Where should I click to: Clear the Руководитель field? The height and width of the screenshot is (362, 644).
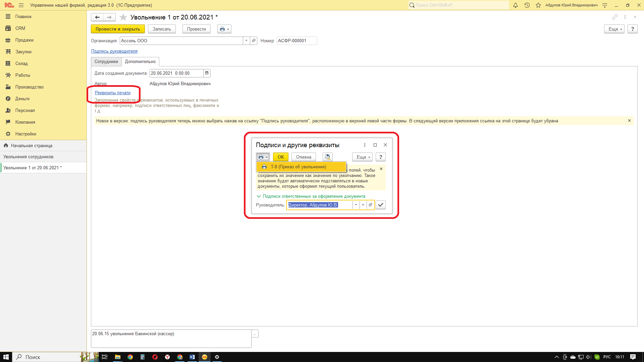363,205
